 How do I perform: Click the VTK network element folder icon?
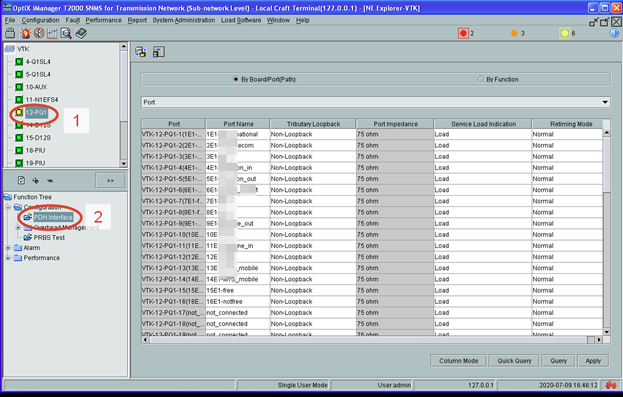[10, 49]
